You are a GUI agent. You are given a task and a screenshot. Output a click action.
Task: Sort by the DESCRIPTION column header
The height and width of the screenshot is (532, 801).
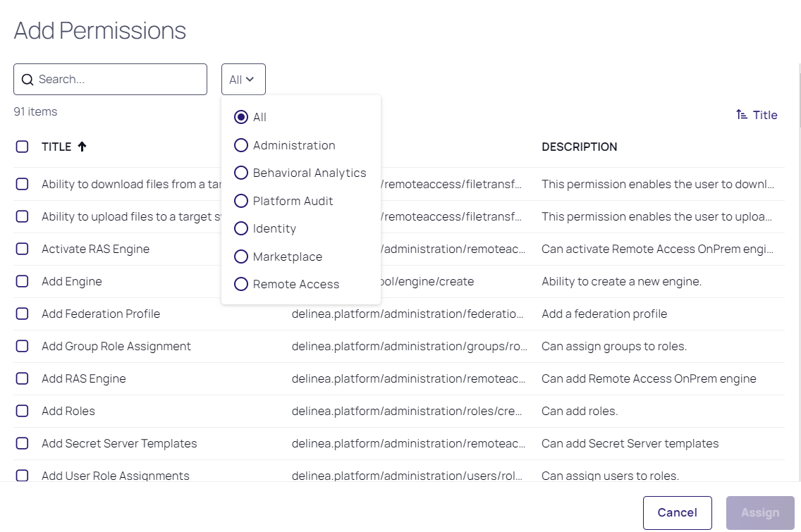click(579, 147)
